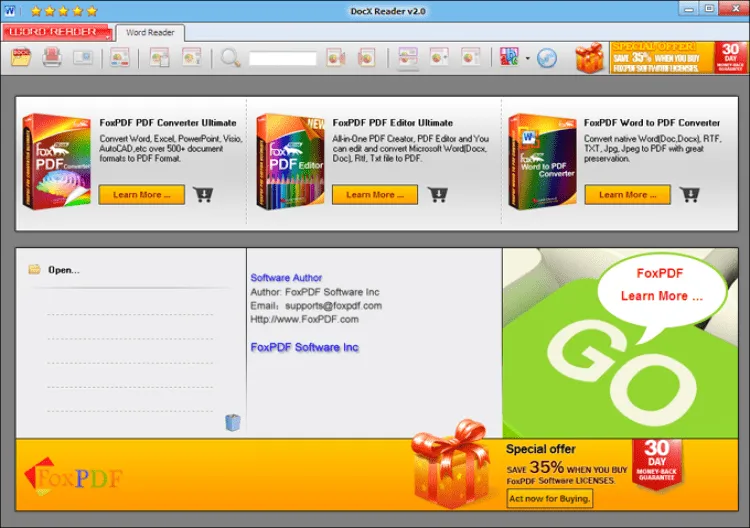Click the PDF Editor Ultimate box image
This screenshot has width=750, height=528.
coord(290,161)
